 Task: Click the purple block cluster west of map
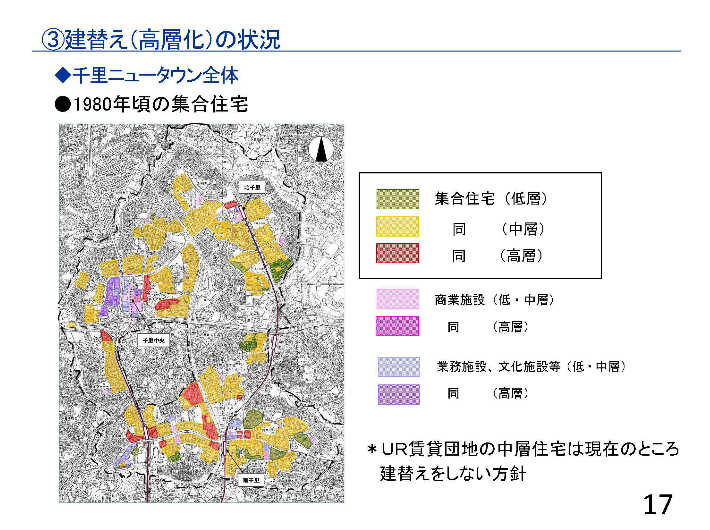click(x=112, y=293)
